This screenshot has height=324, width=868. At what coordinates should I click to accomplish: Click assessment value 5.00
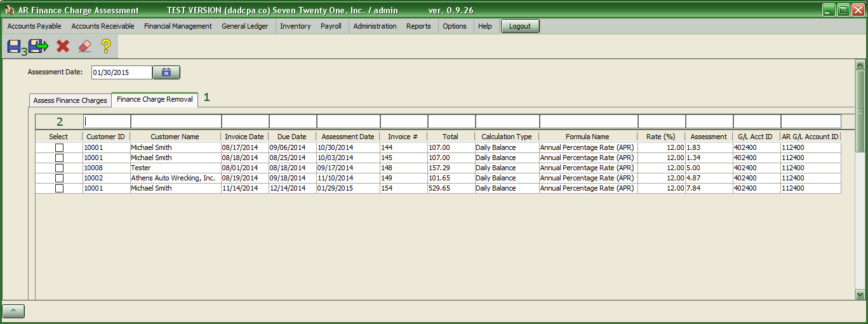709,168
